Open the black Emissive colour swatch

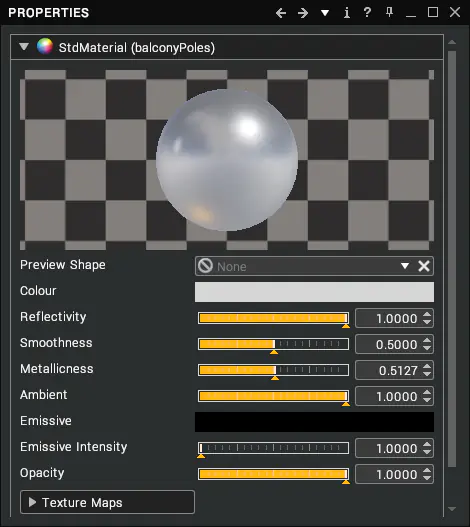point(314,422)
